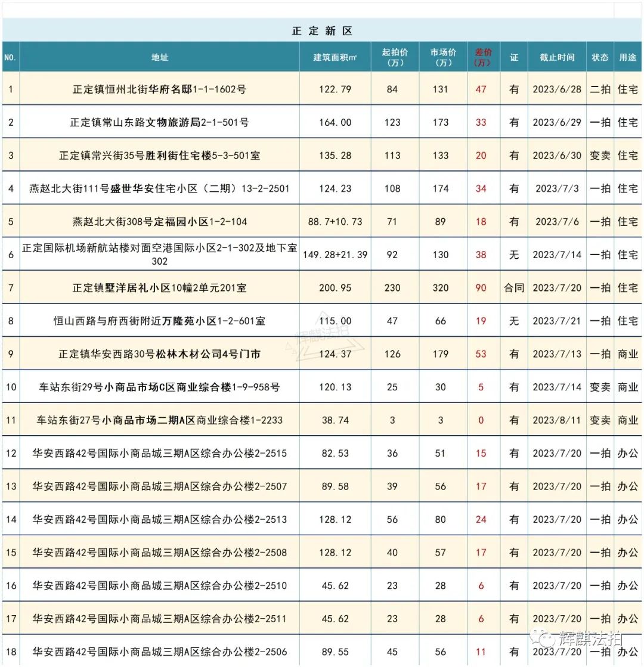
Task: Click address 小商品市场C区商业综合楼1-9-958号
Action: click(x=159, y=387)
